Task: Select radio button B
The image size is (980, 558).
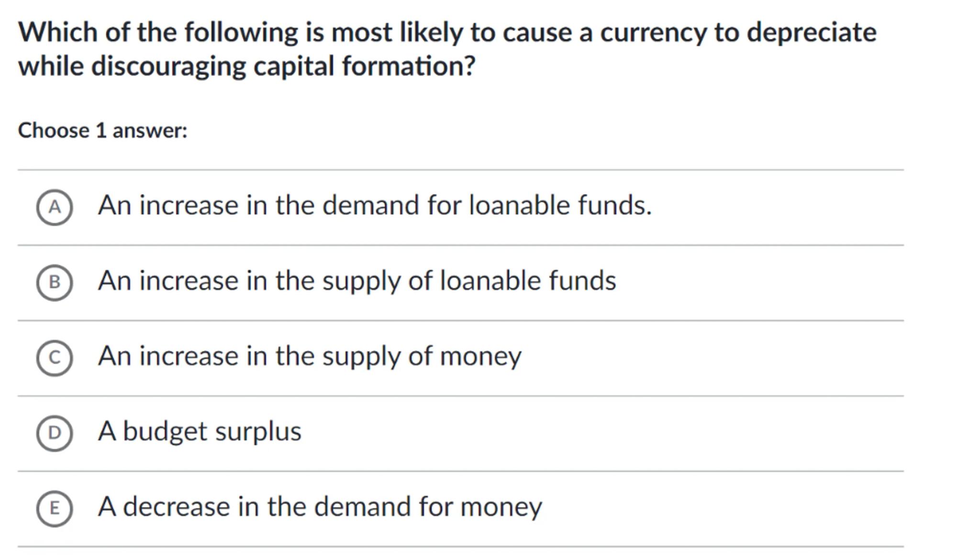Action: (x=55, y=282)
